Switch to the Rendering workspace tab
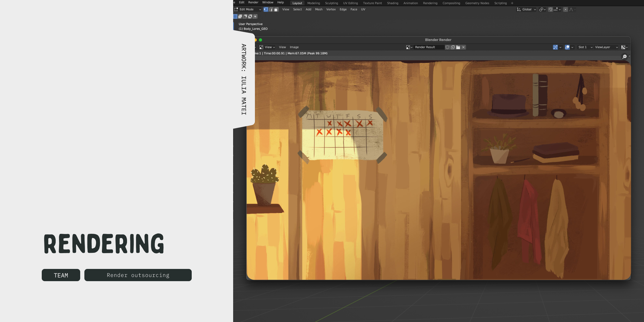Viewport: 644px width, 322px height. [430, 3]
